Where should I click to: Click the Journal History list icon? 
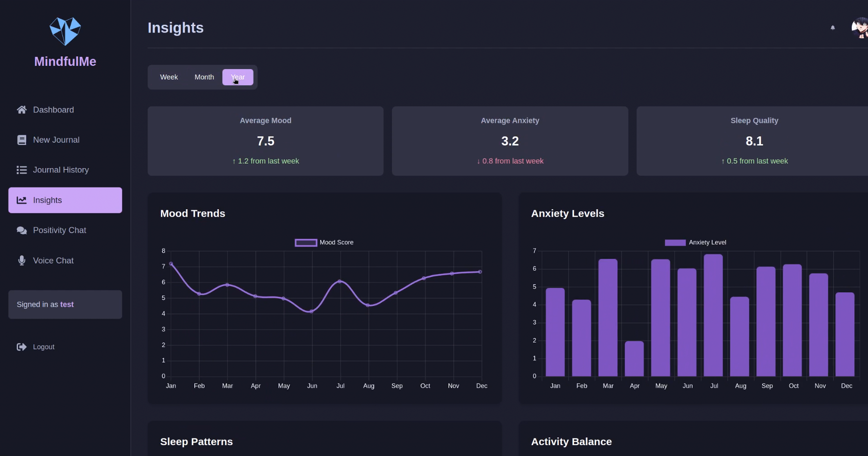(22, 170)
